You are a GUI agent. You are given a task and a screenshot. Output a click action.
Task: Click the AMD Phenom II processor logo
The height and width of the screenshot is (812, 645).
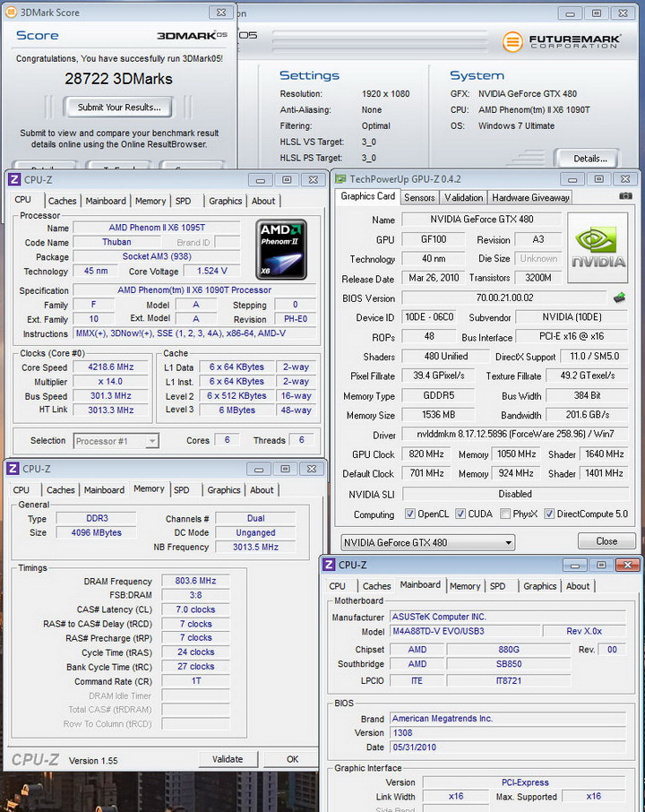(x=281, y=249)
